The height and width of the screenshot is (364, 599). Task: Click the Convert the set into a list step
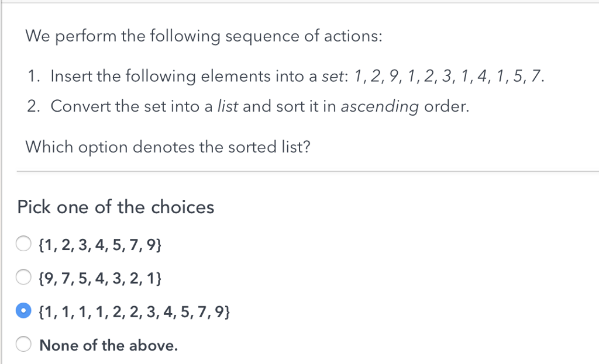[x=260, y=107]
